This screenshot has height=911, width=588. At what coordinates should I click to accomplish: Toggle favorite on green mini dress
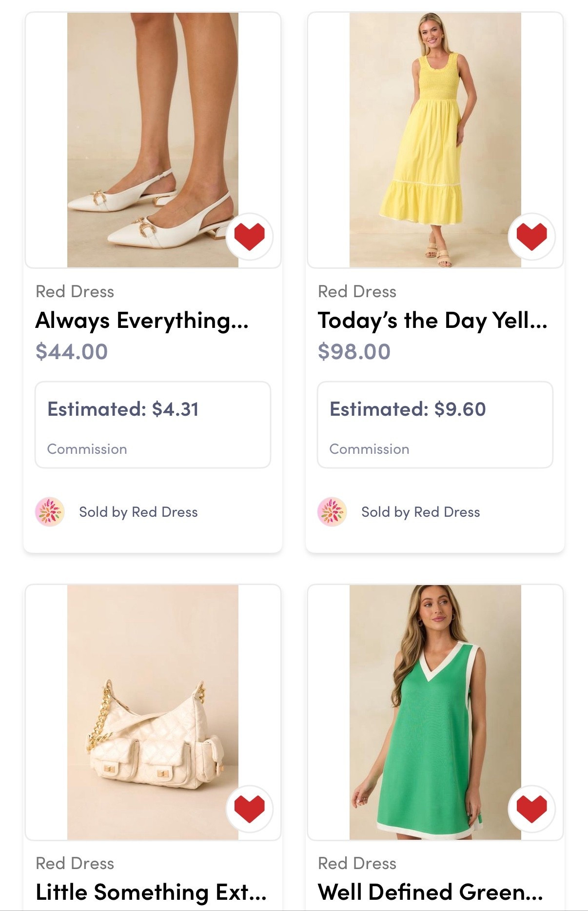tap(531, 809)
